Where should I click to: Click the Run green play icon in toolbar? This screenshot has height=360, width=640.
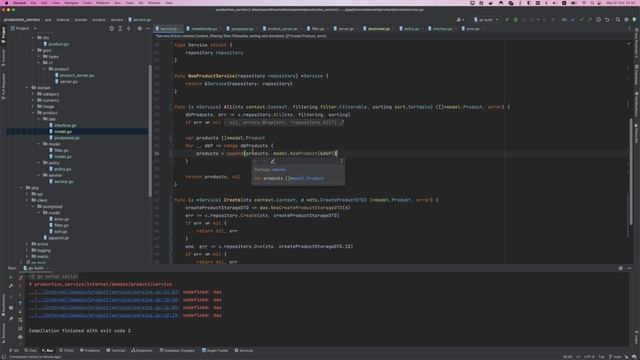pos(507,20)
